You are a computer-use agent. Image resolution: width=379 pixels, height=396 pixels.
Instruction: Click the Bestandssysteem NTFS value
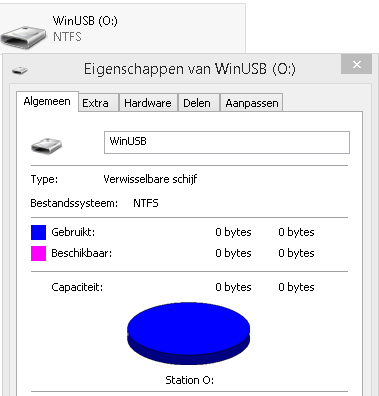[146, 203]
